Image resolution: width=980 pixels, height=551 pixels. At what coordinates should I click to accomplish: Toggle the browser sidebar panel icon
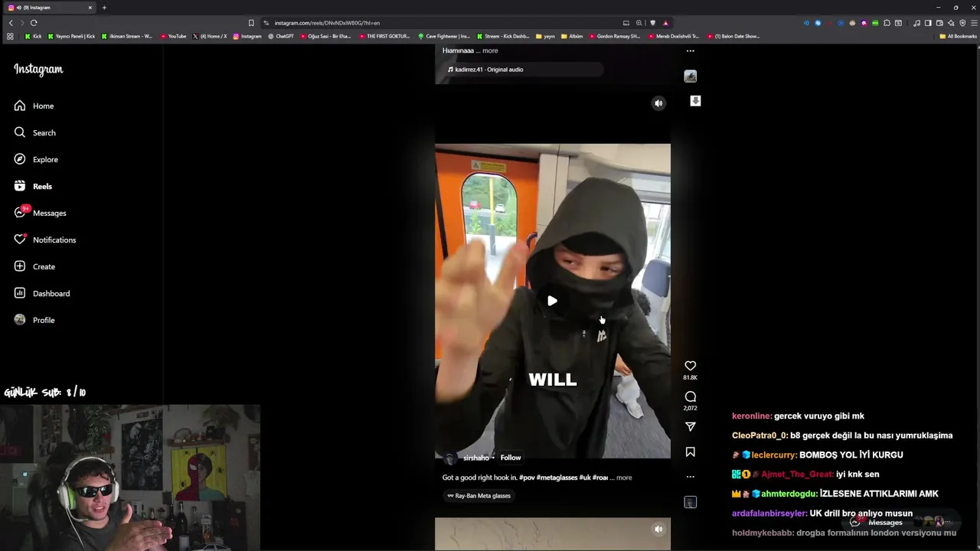click(x=927, y=23)
